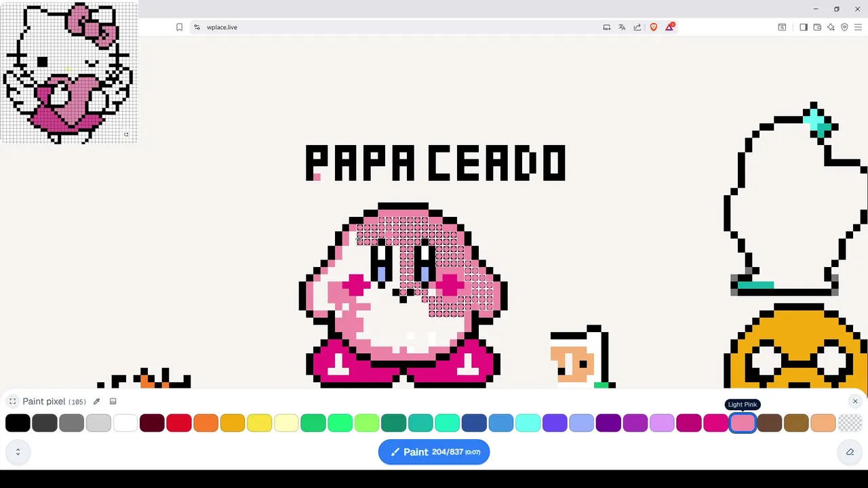Open the Brave Shields lion icon
Viewport: 868px width, 488px height.
coord(654,27)
